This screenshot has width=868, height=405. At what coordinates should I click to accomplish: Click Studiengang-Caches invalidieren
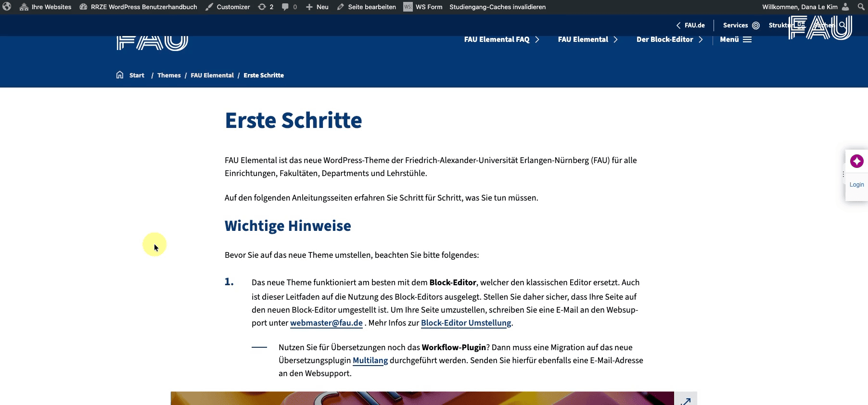click(x=498, y=7)
